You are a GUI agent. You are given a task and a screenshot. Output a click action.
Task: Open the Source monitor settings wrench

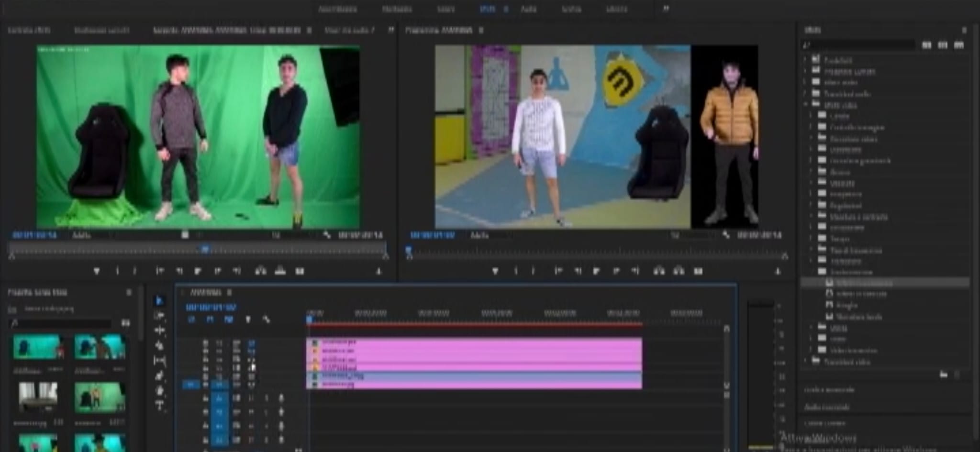pyautogui.click(x=327, y=235)
